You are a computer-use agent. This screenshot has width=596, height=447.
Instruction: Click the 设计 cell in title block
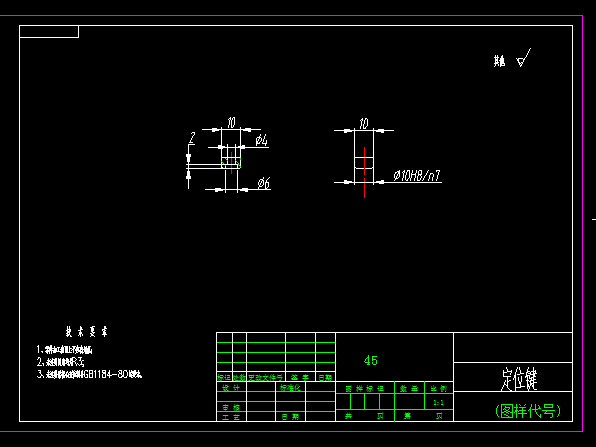[231, 388]
